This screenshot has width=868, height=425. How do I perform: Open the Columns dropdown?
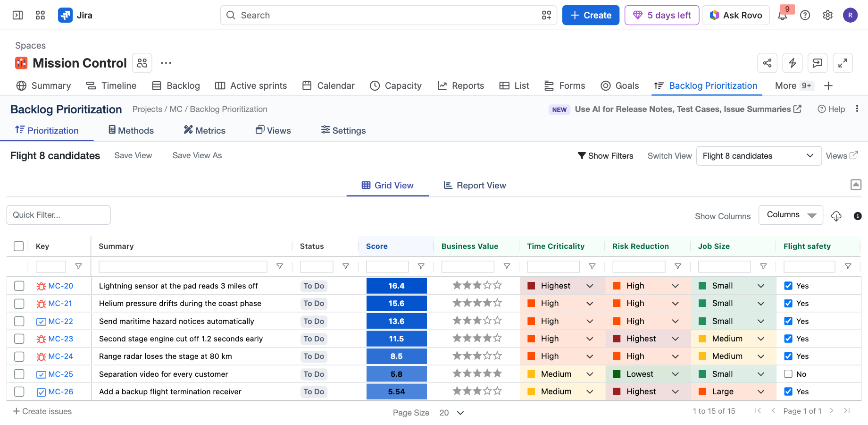click(791, 215)
